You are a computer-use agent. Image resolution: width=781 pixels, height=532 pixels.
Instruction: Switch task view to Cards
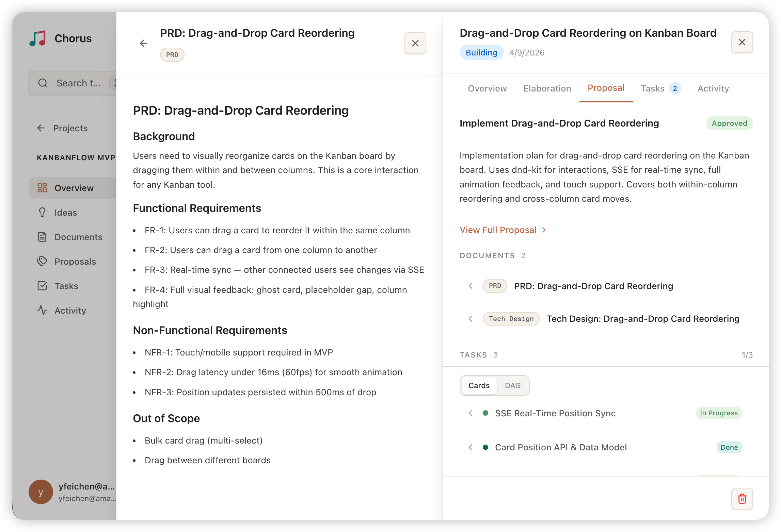(479, 385)
